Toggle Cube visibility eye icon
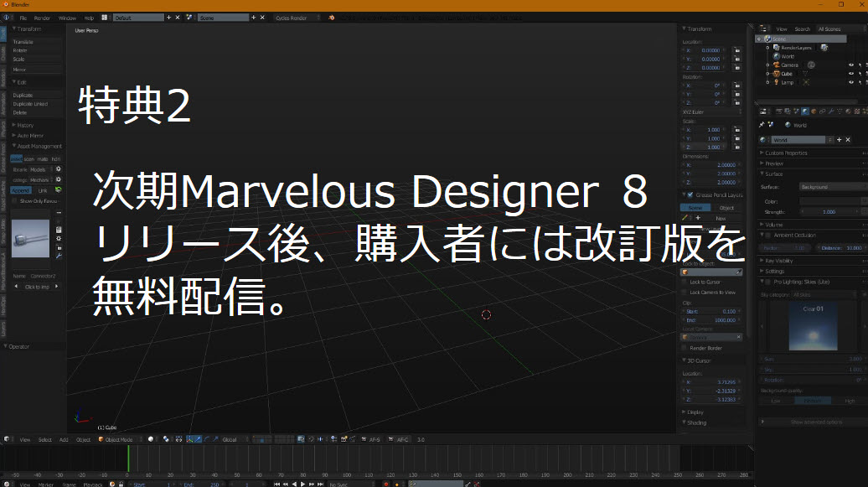Viewport: 868px width, 487px height. point(851,74)
